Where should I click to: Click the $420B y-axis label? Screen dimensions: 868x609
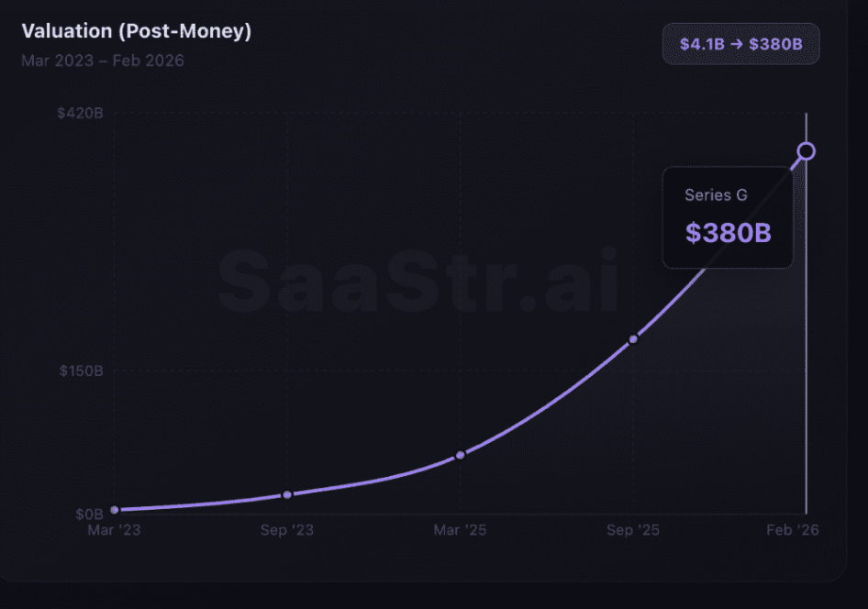tap(81, 113)
